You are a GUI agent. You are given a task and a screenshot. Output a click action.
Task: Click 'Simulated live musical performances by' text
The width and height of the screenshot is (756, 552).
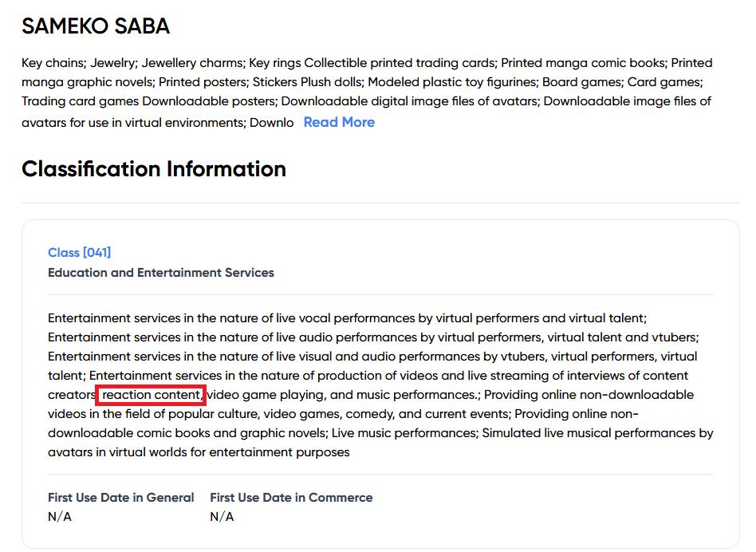[x=598, y=433]
